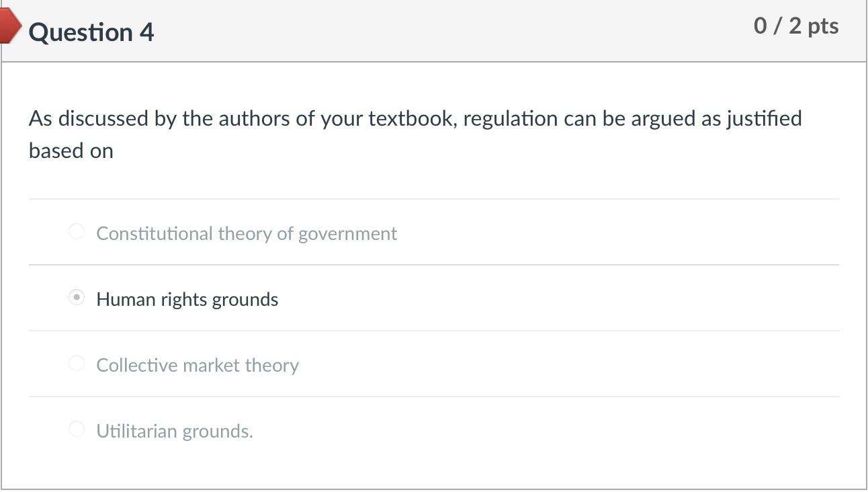The image size is (868, 492).
Task: Click the Collective market theory label text
Action: coord(198,365)
